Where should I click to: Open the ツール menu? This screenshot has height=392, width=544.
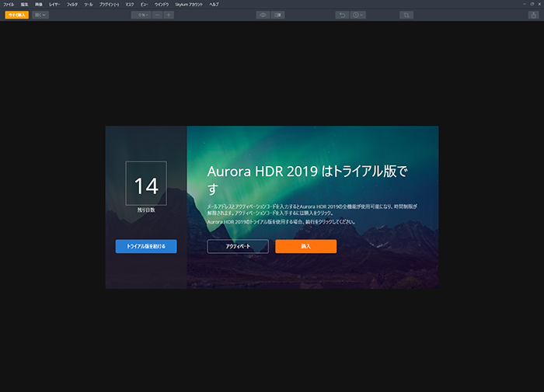(x=89, y=5)
